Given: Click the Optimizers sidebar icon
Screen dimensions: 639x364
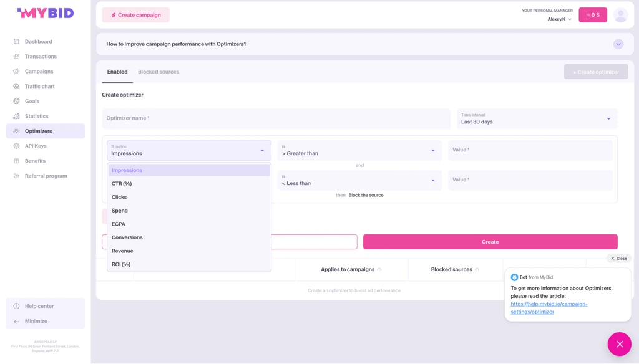Looking at the screenshot, I should [x=16, y=131].
